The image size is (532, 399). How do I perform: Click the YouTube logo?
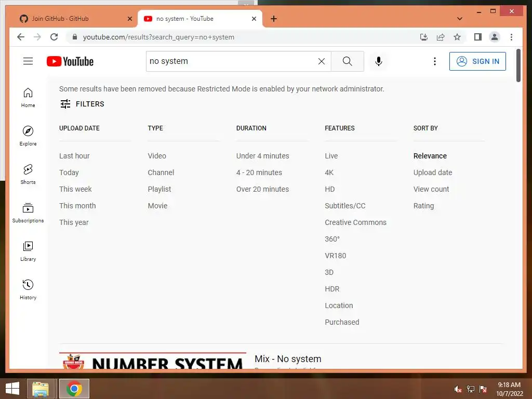[x=70, y=61]
